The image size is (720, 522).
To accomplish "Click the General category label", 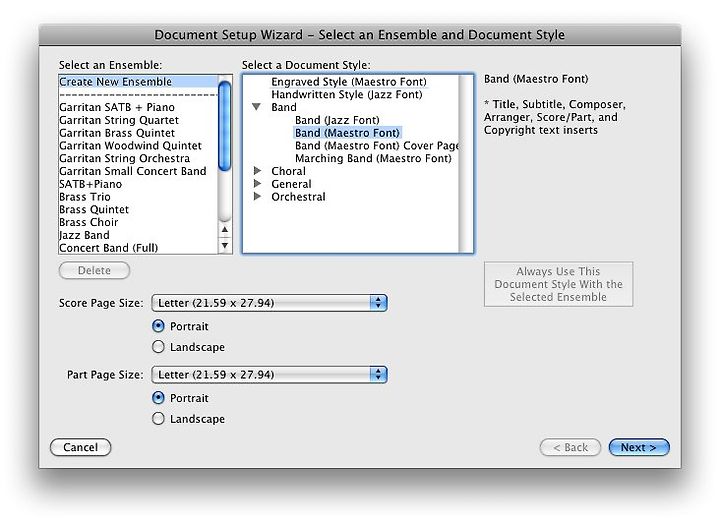I will coord(291,184).
